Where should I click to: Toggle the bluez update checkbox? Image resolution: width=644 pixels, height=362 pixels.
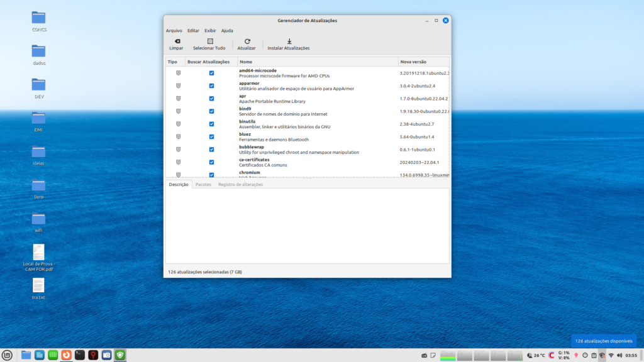point(211,136)
